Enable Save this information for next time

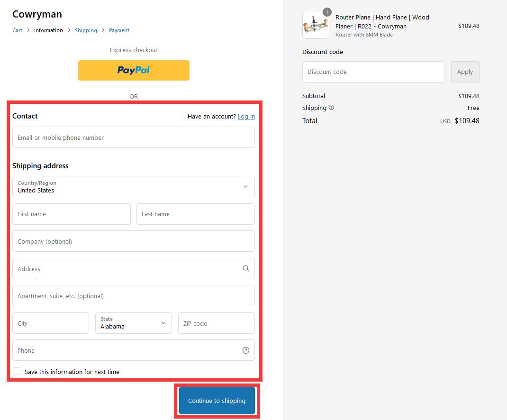click(17, 371)
